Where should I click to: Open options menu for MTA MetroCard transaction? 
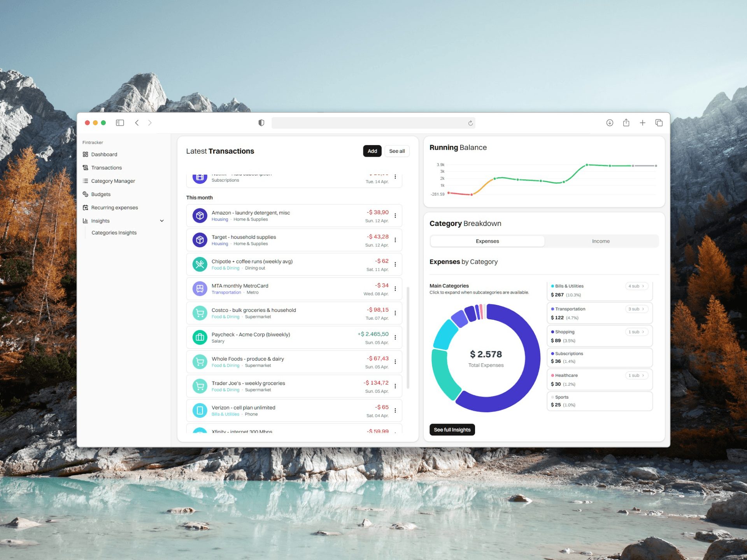[x=395, y=289]
